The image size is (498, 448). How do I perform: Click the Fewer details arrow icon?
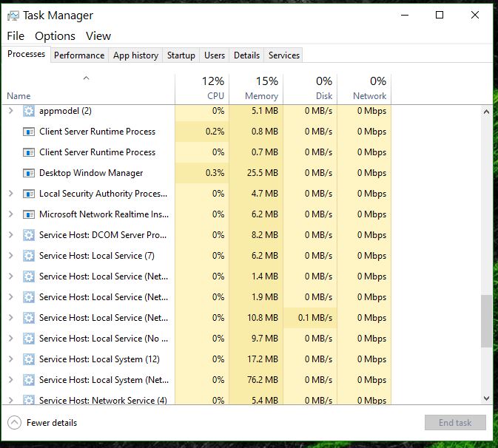[14, 423]
